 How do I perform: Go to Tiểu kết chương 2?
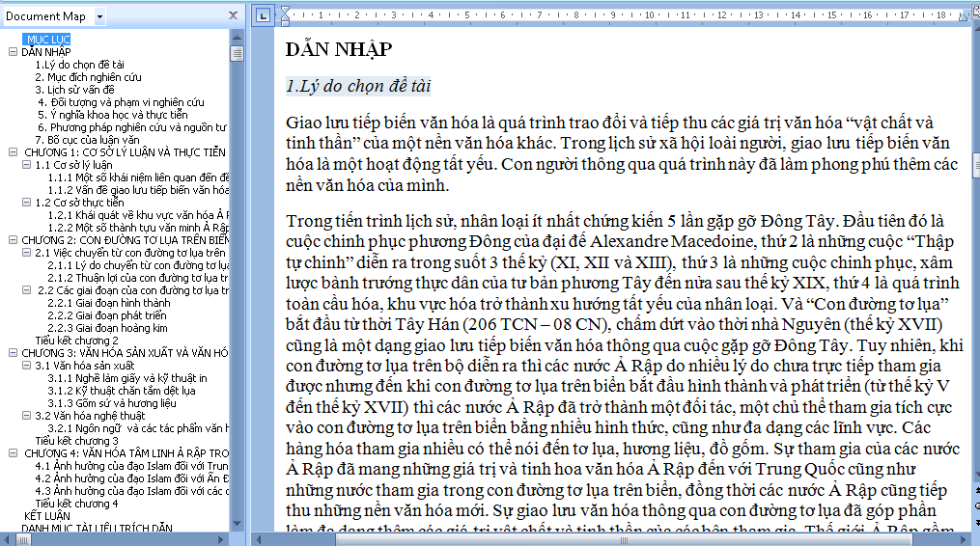(x=76, y=340)
